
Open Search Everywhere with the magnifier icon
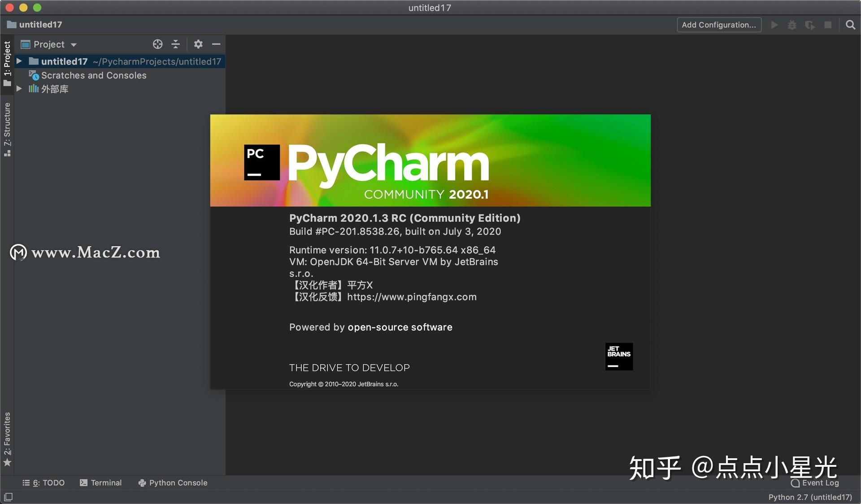[x=850, y=25]
